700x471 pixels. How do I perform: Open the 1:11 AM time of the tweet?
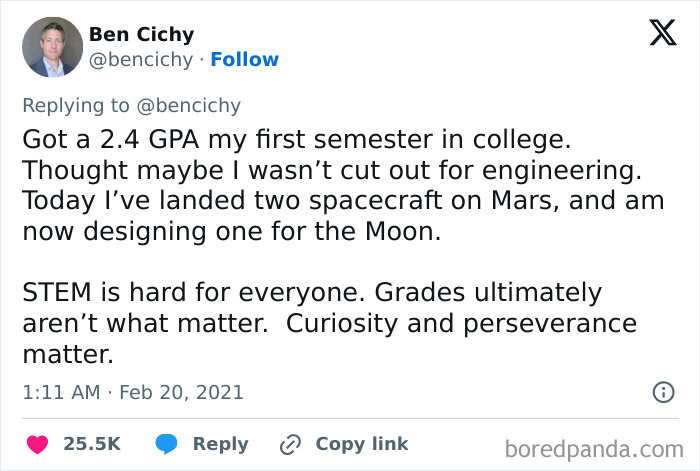point(60,392)
